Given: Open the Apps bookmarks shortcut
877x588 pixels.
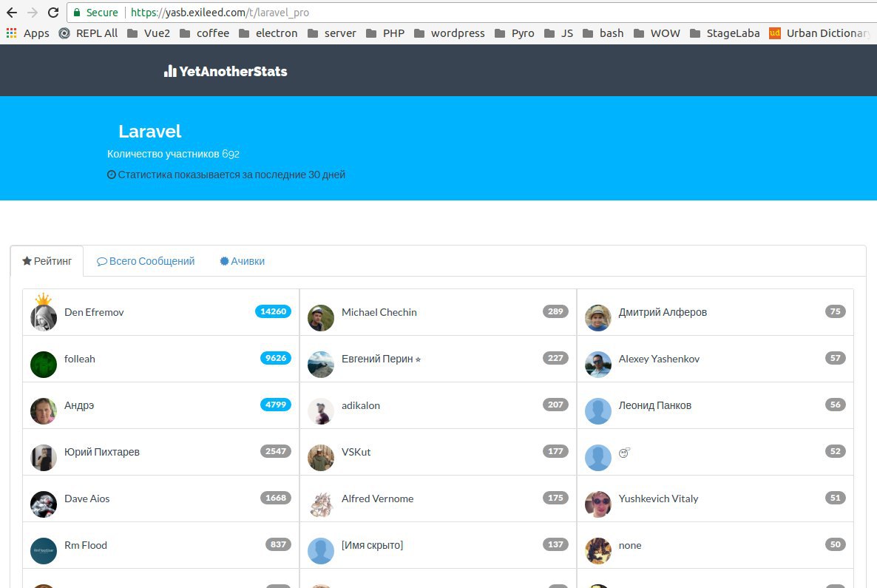Looking at the screenshot, I should pyautogui.click(x=28, y=33).
